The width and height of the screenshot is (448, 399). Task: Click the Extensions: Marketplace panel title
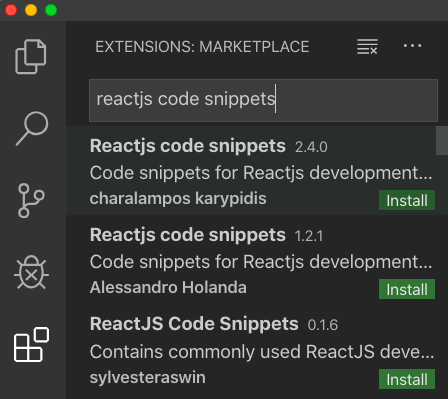point(202,47)
